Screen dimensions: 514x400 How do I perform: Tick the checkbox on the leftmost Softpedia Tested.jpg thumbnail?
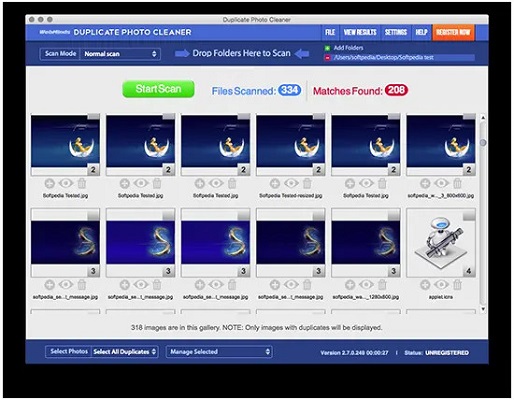(94, 116)
